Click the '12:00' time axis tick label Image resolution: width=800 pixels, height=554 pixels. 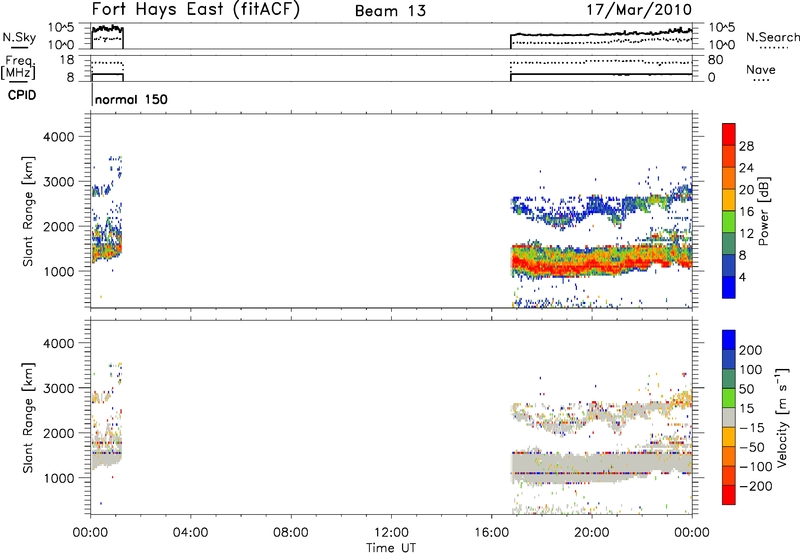[x=391, y=533]
